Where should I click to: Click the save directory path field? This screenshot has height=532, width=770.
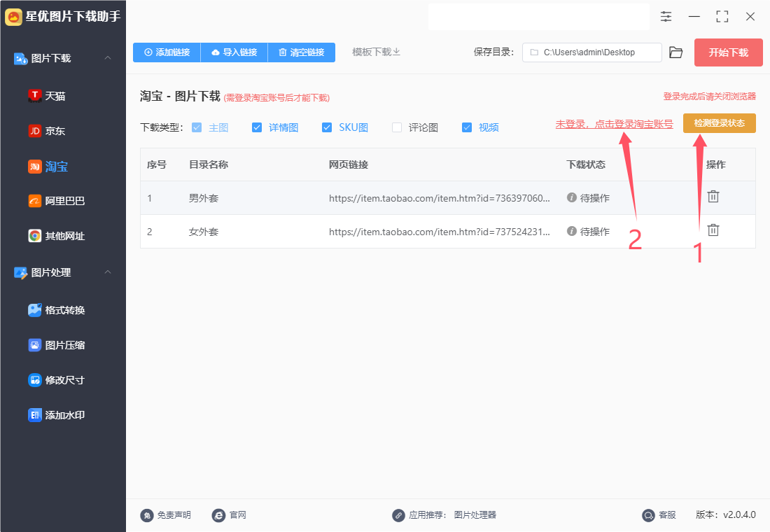click(591, 52)
